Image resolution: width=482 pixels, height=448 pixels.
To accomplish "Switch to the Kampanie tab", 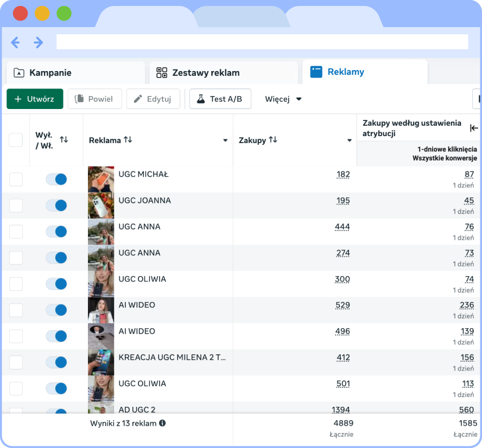I will click(x=50, y=73).
